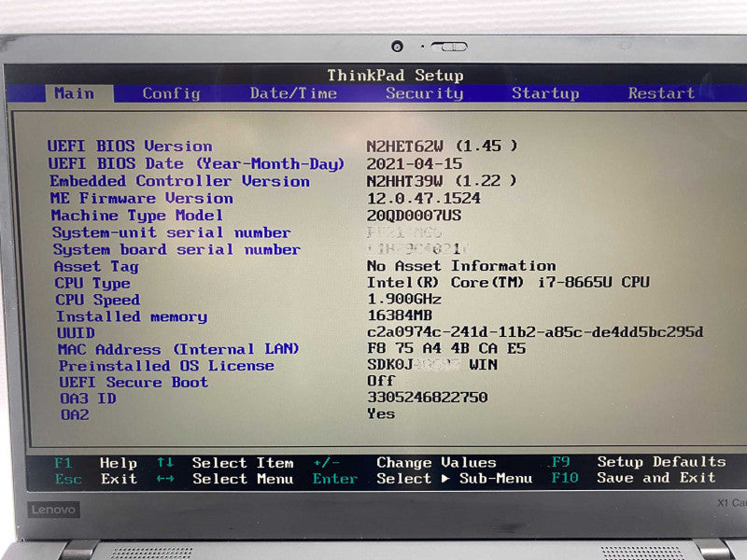Click the BIOS version value N2HET62W (1.45)
This screenshot has height=560, width=747.
click(x=442, y=146)
